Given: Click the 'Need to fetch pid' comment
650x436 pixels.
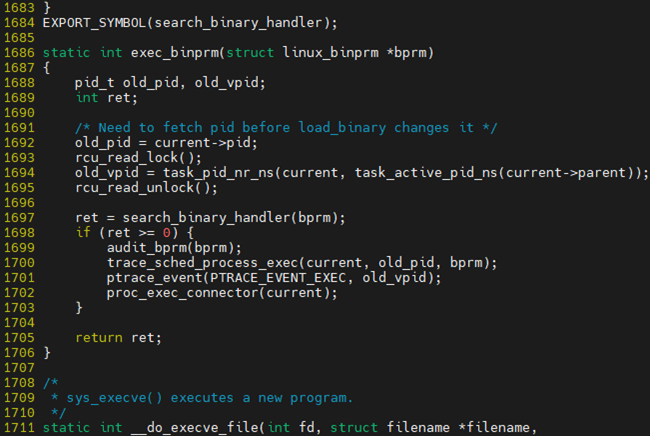Looking at the screenshot, I should pos(286,128).
